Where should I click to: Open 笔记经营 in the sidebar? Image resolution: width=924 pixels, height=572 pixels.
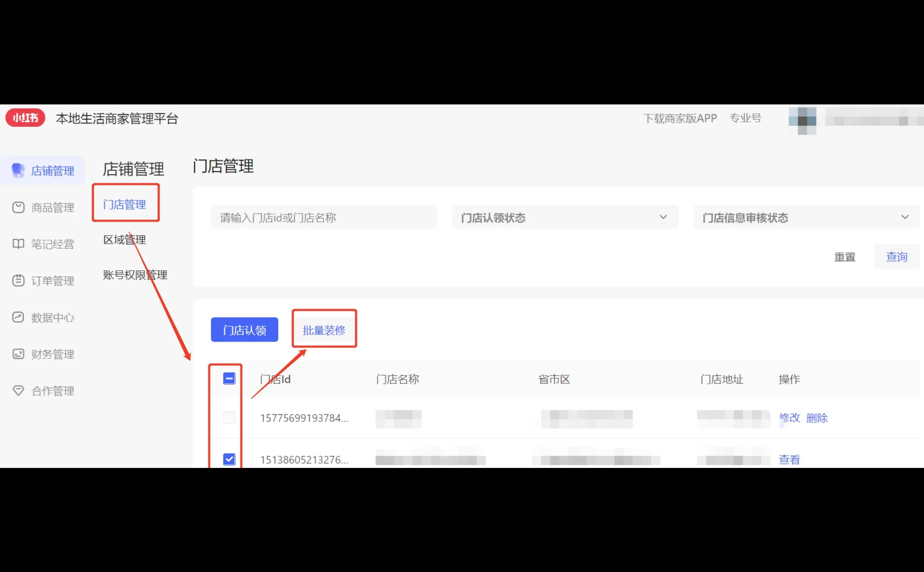(x=52, y=244)
